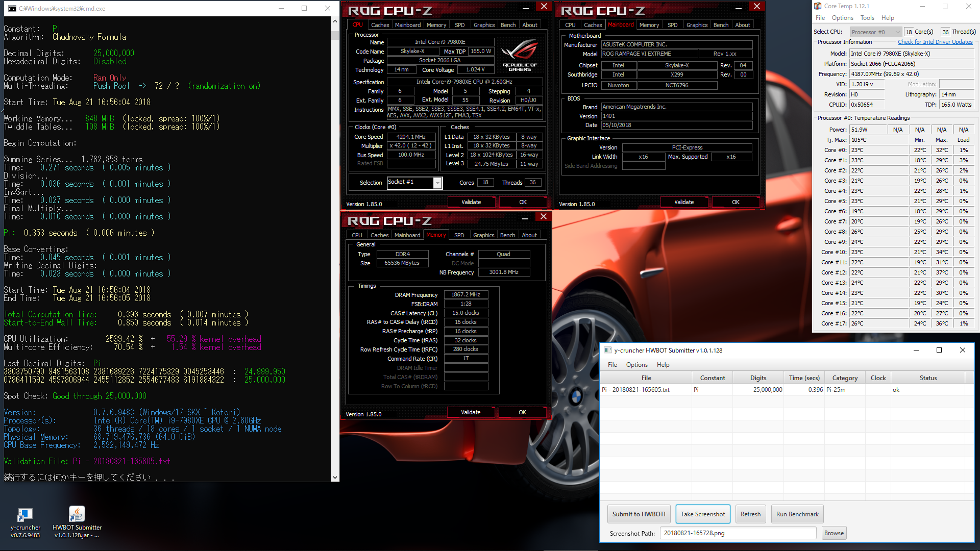Screen dimensions: 980x551
Task: Click cmd.exe scrollbar down arrow
Action: [335, 478]
